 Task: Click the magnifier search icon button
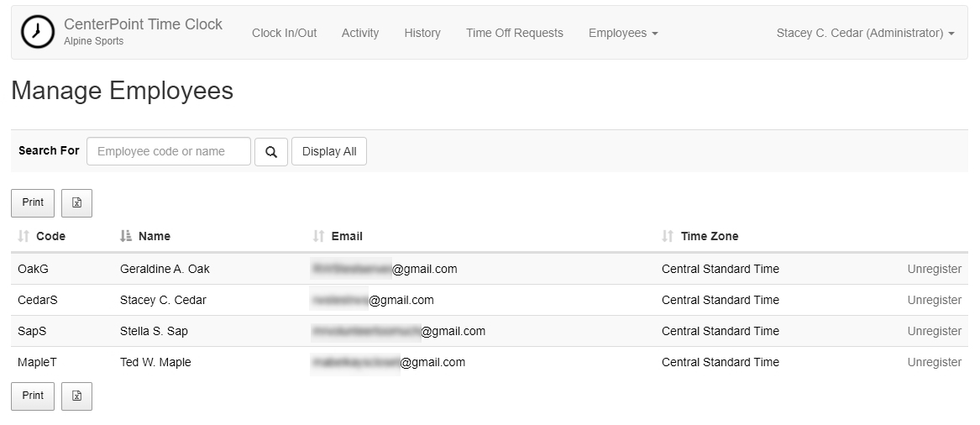(271, 152)
